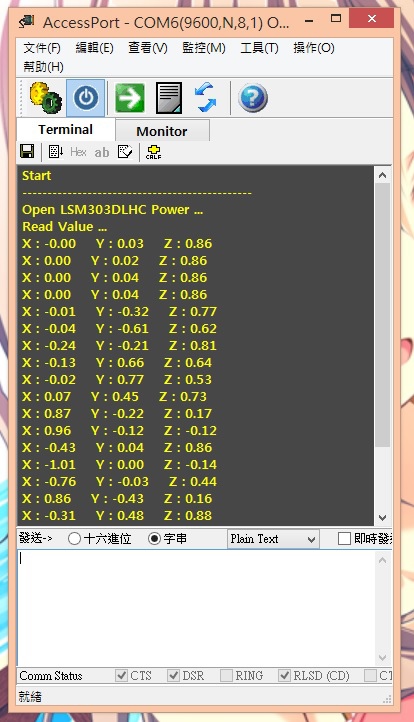Toggle the RING status checkbox
The image size is (414, 722).
click(226, 675)
